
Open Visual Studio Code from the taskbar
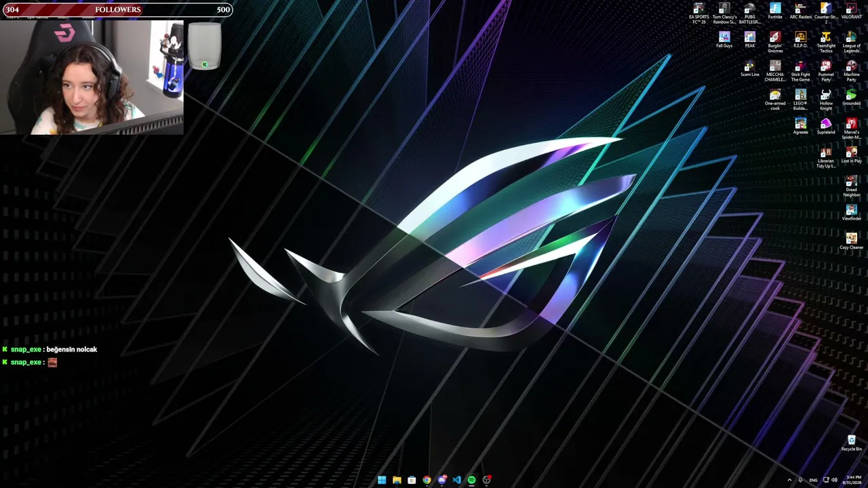coord(456,480)
